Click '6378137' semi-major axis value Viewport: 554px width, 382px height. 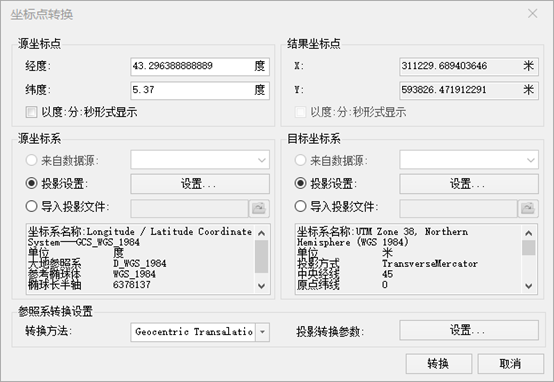click(x=132, y=284)
